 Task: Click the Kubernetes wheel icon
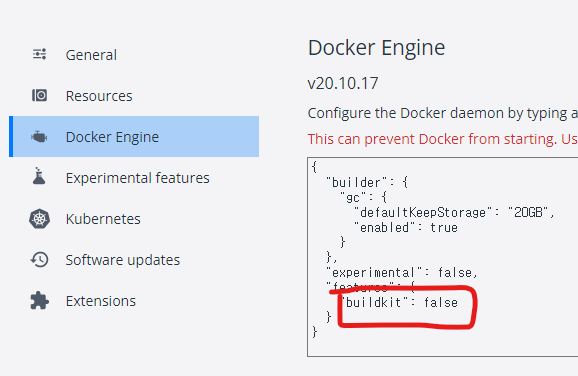coord(39,219)
